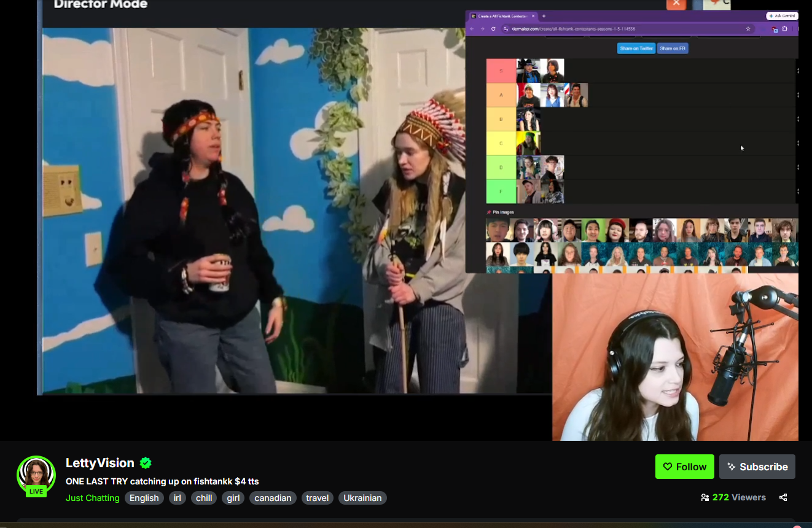
Task: Click the red S tier label
Action: point(501,71)
